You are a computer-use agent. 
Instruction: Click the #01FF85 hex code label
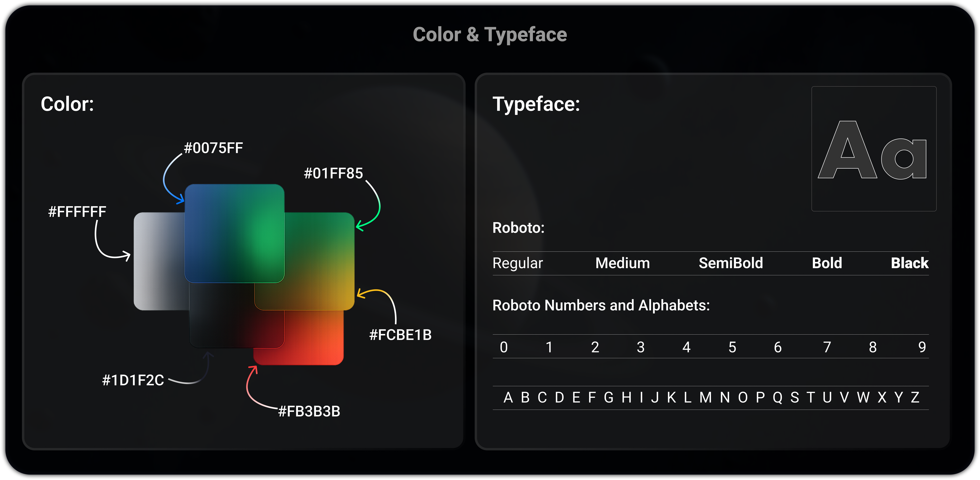coord(334,173)
